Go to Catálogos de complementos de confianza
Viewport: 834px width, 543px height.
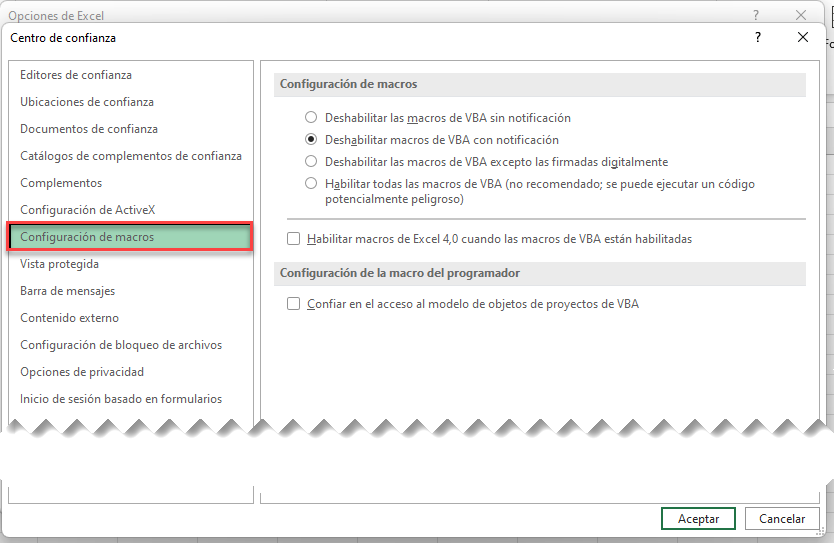(x=130, y=156)
